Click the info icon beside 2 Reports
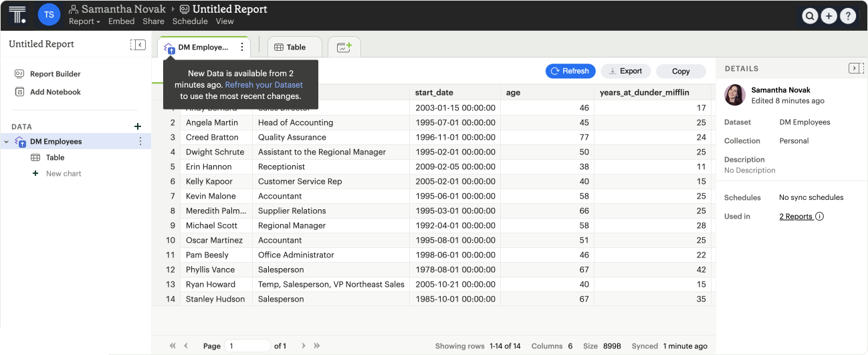 tap(820, 217)
